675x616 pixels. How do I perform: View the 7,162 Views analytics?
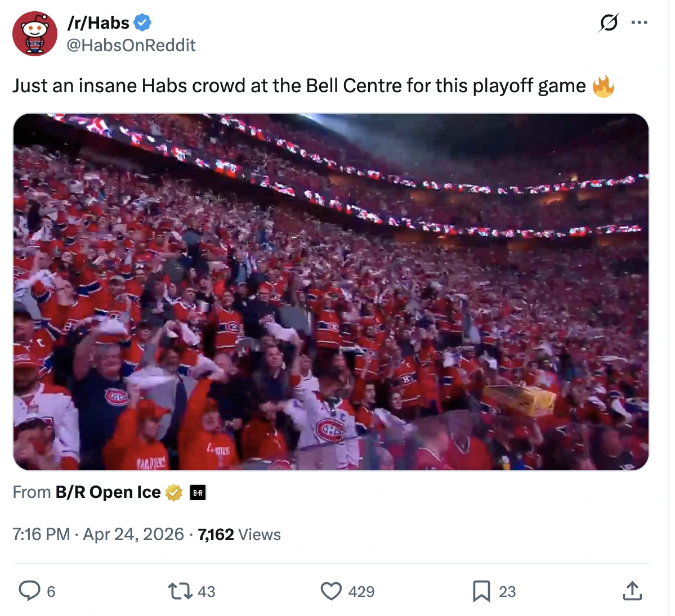[239, 534]
